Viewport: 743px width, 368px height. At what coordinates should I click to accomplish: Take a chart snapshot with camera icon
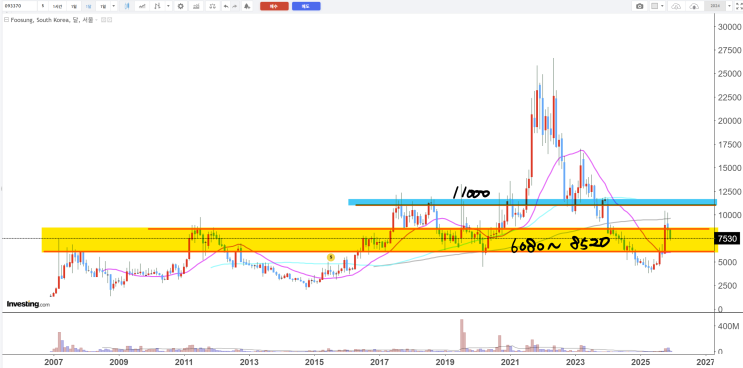pyautogui.click(x=640, y=6)
